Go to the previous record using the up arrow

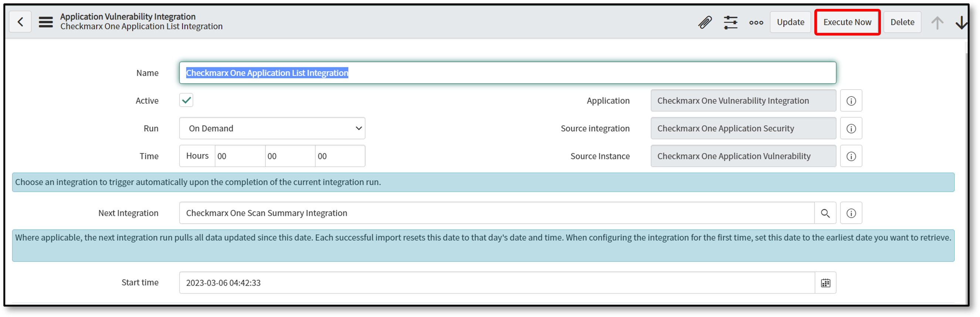[937, 23]
